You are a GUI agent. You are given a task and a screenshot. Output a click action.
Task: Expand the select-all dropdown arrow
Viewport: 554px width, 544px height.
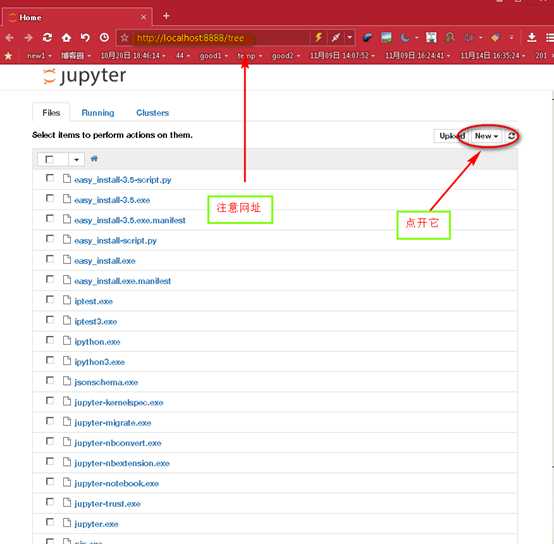(76, 160)
